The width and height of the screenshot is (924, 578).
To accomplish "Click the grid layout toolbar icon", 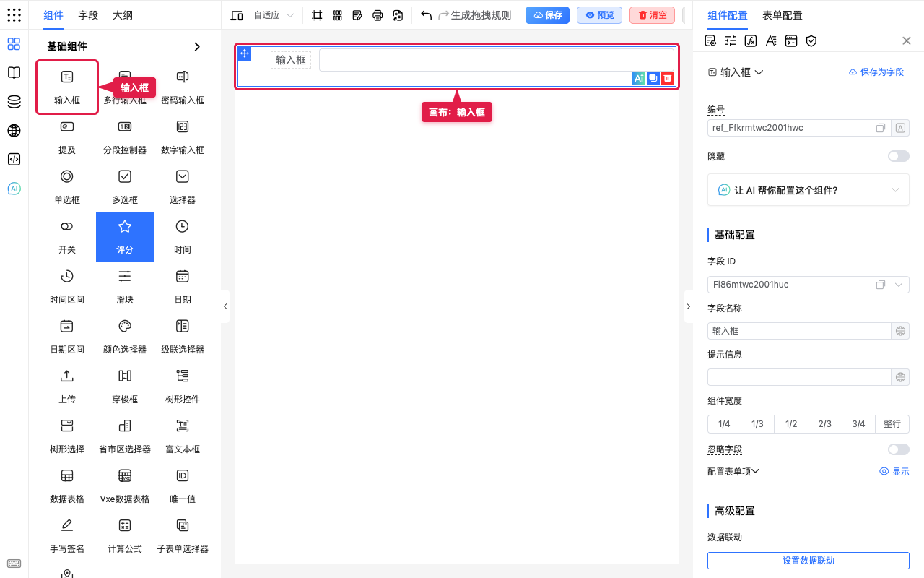I will [x=337, y=15].
